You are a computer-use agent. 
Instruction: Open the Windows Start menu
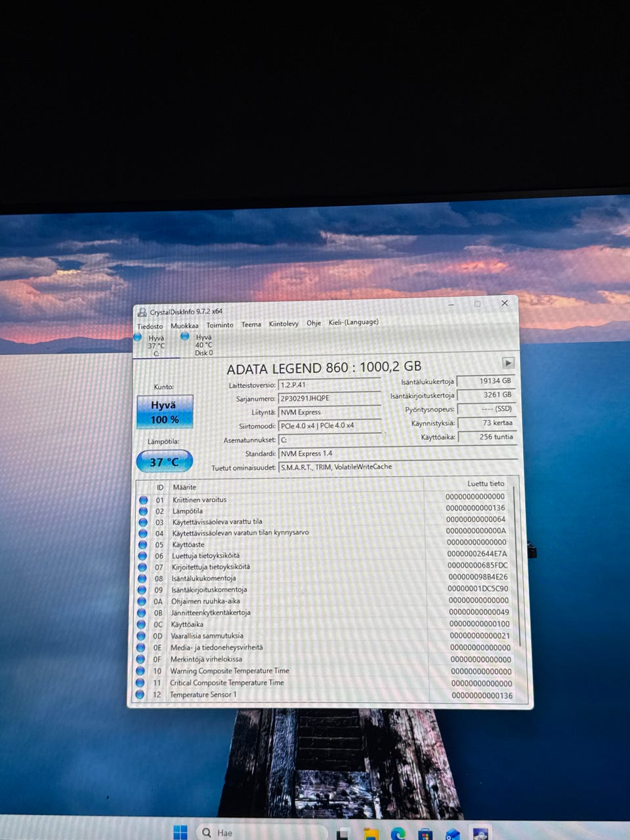tap(180, 832)
